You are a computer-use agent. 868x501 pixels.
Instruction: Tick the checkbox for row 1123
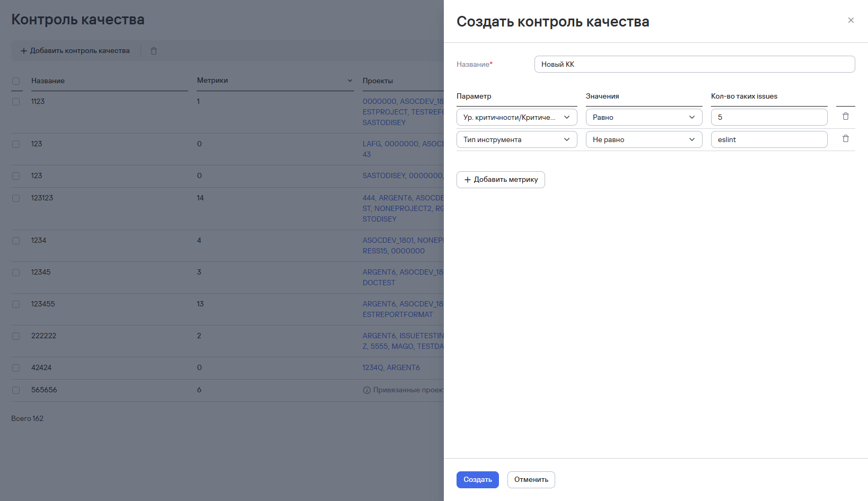click(x=16, y=102)
